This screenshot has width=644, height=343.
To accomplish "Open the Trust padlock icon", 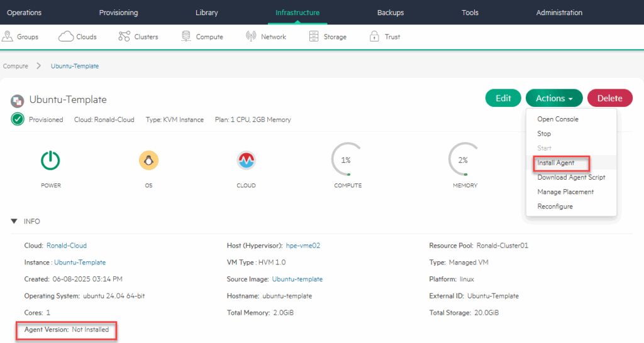I will (x=375, y=36).
